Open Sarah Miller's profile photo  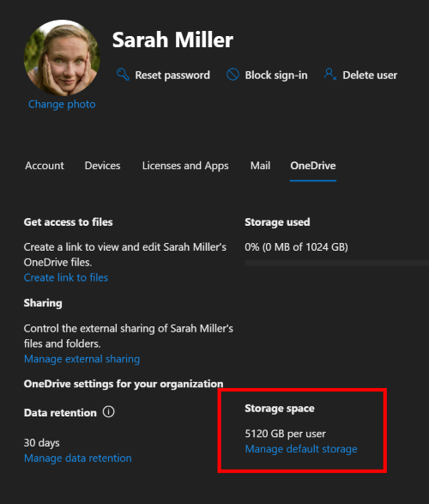[x=62, y=58]
